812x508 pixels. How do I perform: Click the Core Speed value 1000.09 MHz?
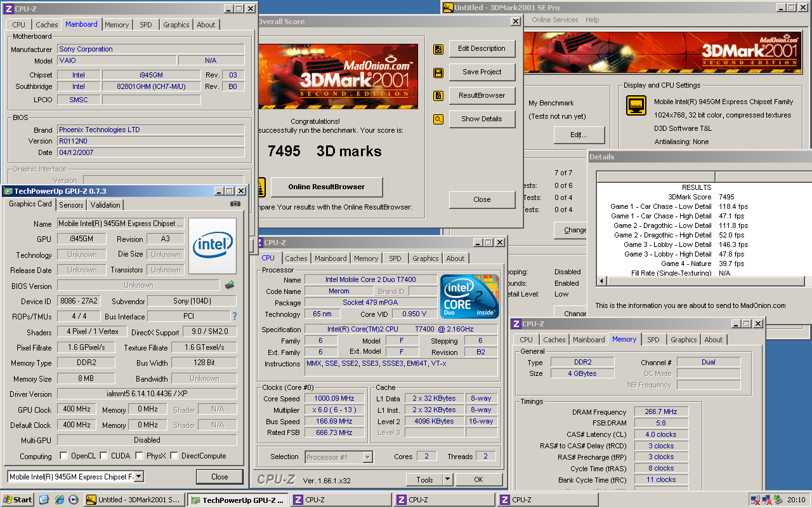coord(333,398)
